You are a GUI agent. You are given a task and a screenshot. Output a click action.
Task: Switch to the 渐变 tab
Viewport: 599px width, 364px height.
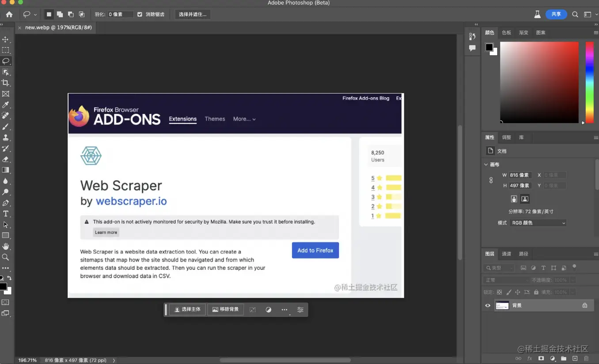coord(523,33)
